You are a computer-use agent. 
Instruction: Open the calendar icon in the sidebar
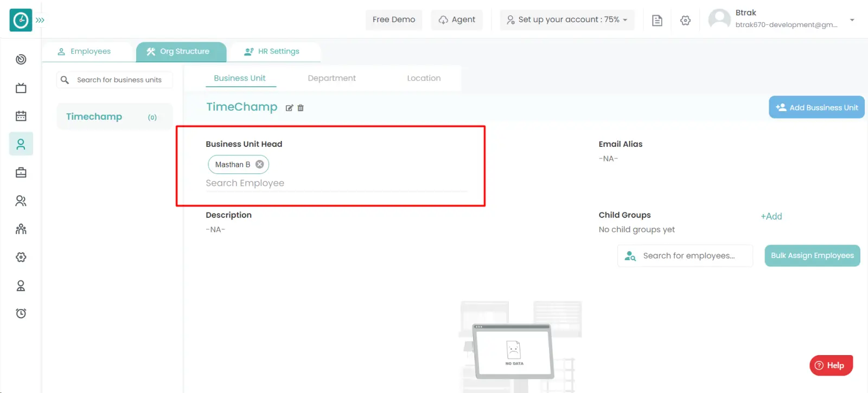point(21,115)
